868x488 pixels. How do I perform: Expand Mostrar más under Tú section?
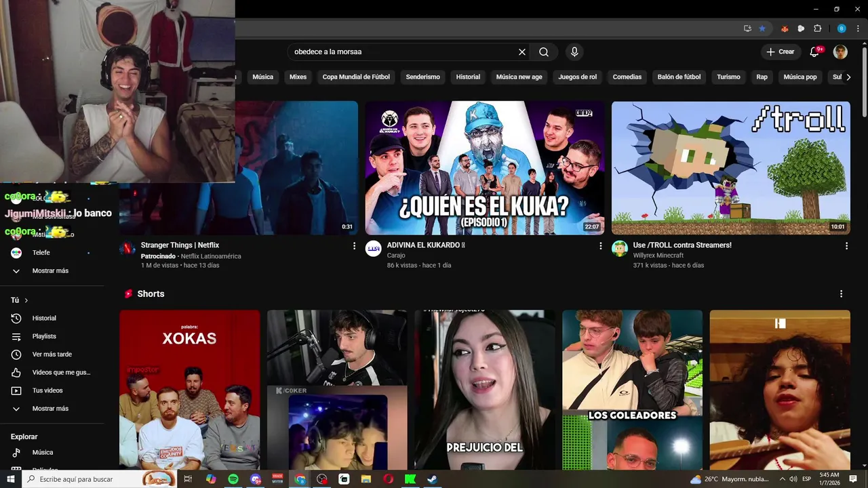(x=50, y=409)
